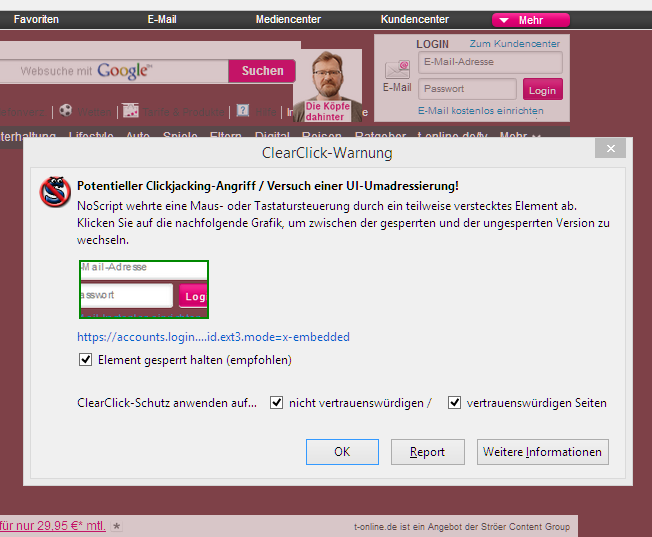Uncheck Element gesperrt halten (empfohlen)

click(85, 359)
